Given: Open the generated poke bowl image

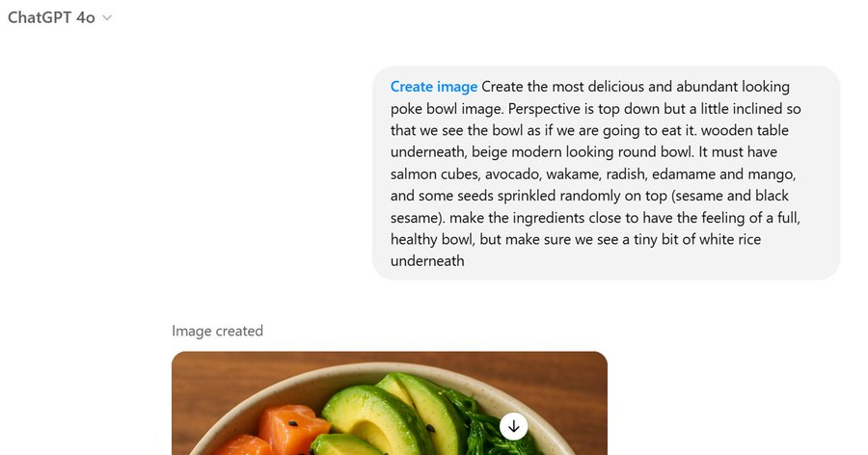Looking at the screenshot, I should [x=390, y=403].
